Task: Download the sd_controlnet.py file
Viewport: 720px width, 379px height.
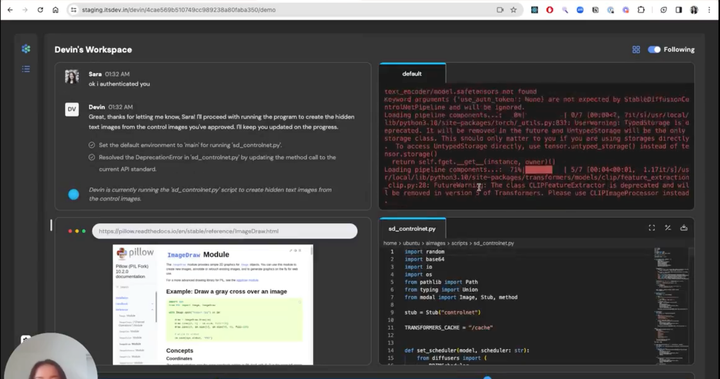Action: pyautogui.click(x=684, y=228)
